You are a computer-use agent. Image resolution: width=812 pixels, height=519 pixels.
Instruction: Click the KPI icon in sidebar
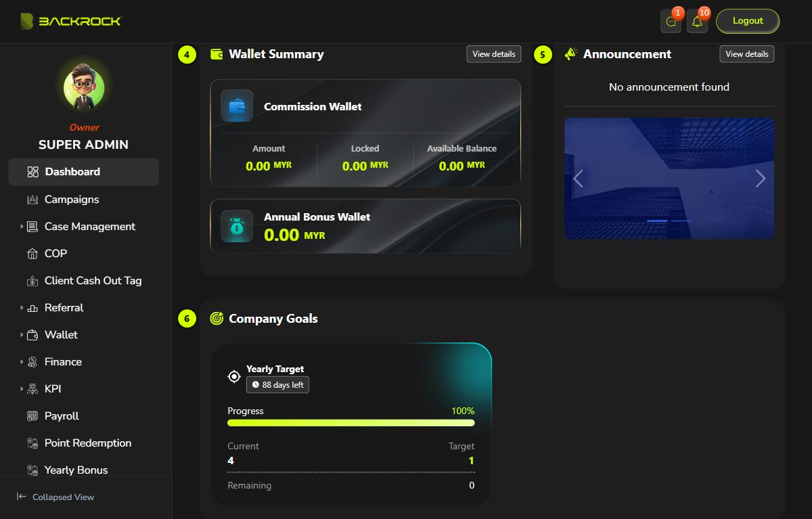click(32, 389)
